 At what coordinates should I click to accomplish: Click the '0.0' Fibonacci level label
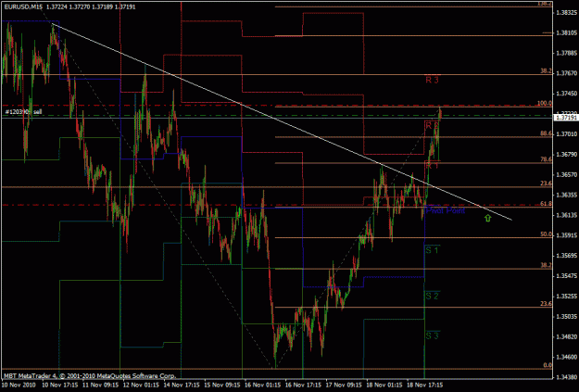[x=548, y=365]
